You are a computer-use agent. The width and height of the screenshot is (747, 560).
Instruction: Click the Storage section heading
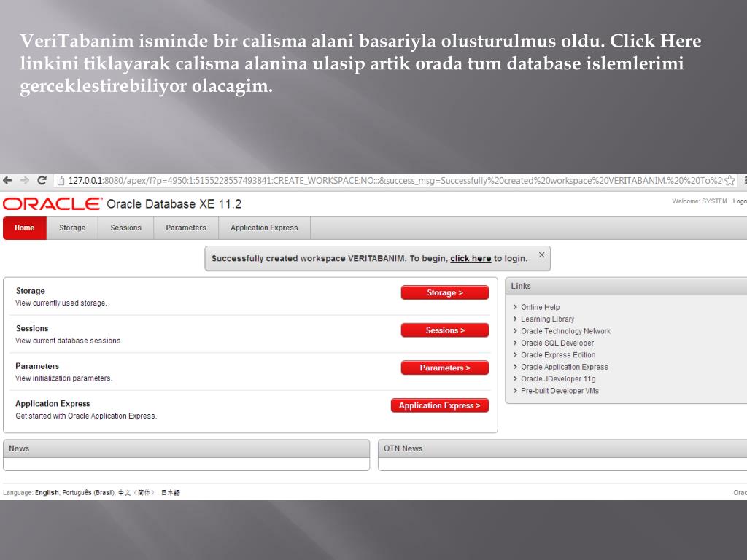coord(31,291)
